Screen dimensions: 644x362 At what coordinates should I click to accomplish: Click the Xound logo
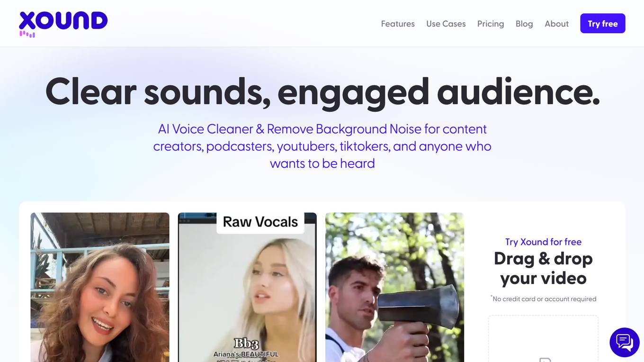click(63, 24)
